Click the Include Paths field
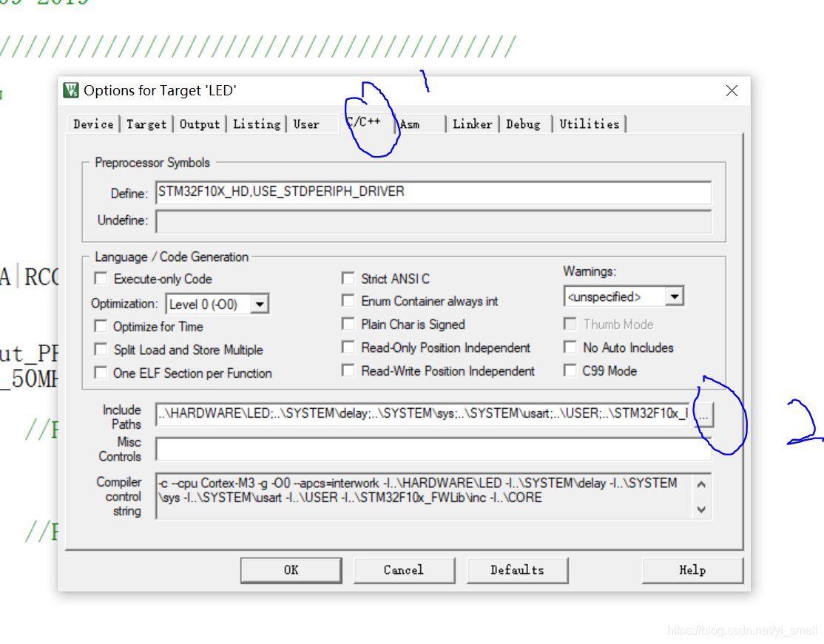This screenshot has width=824, height=644. pos(422,414)
